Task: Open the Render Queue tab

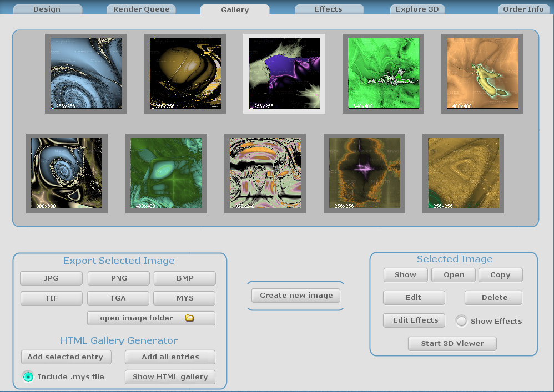Action: [x=142, y=9]
